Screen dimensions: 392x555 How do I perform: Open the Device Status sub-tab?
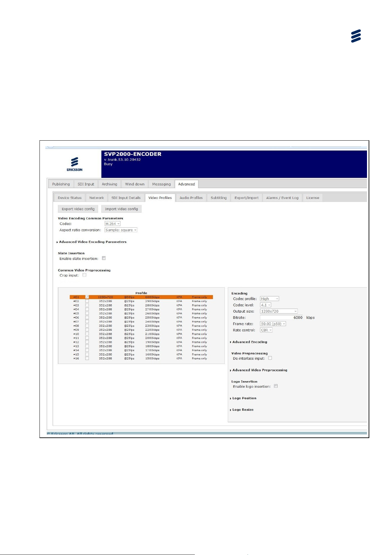pos(70,198)
